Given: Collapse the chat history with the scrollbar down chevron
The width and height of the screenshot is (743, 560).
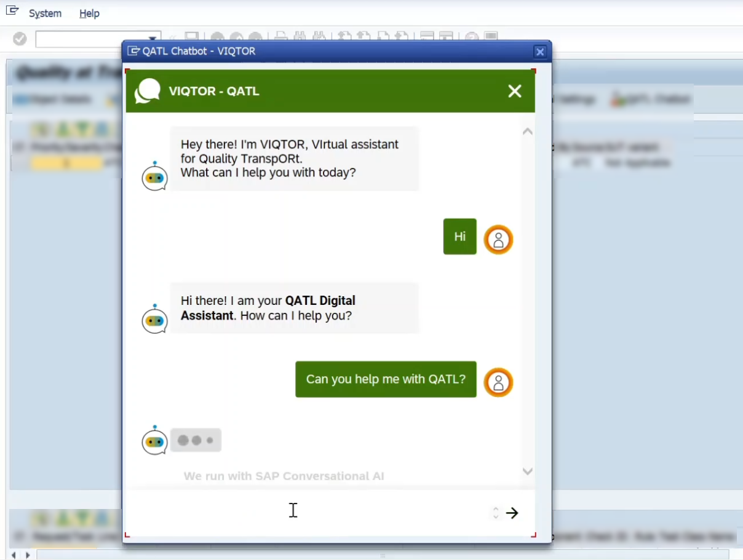Looking at the screenshot, I should pyautogui.click(x=527, y=471).
